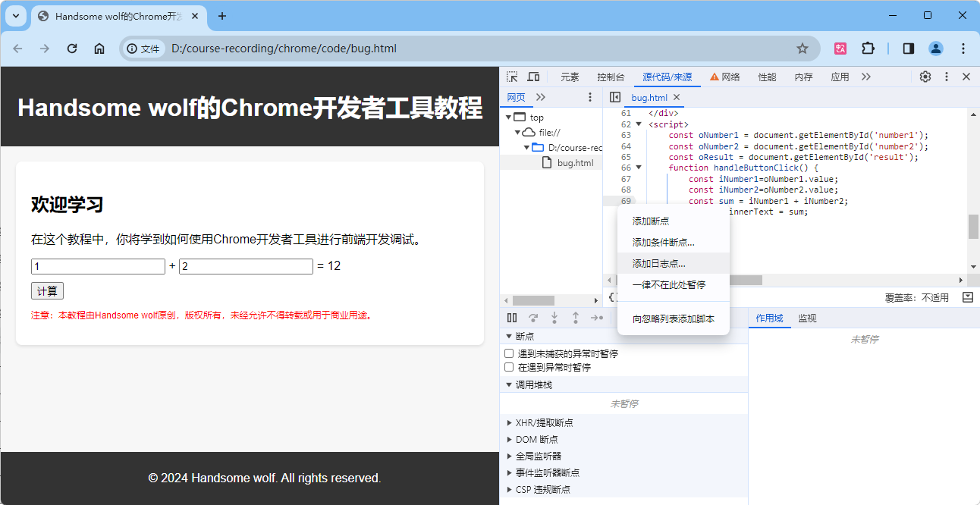Focus the first number input containing 1
Image resolution: width=980 pixels, height=505 pixels.
click(x=98, y=267)
